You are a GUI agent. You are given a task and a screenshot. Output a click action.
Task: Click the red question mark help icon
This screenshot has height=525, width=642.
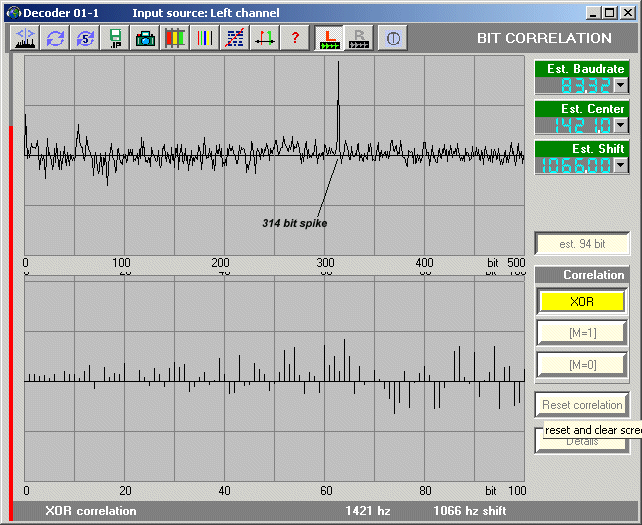[295, 38]
